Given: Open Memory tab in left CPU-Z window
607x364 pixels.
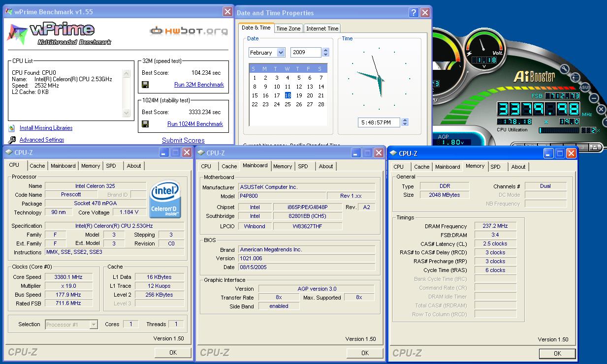Looking at the screenshot, I should [91, 166].
